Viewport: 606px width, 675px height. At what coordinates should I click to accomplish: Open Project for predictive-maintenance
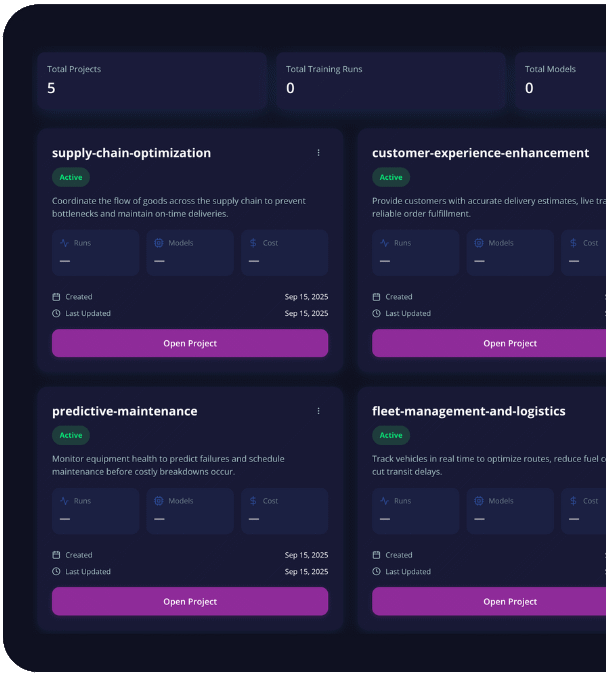190,601
